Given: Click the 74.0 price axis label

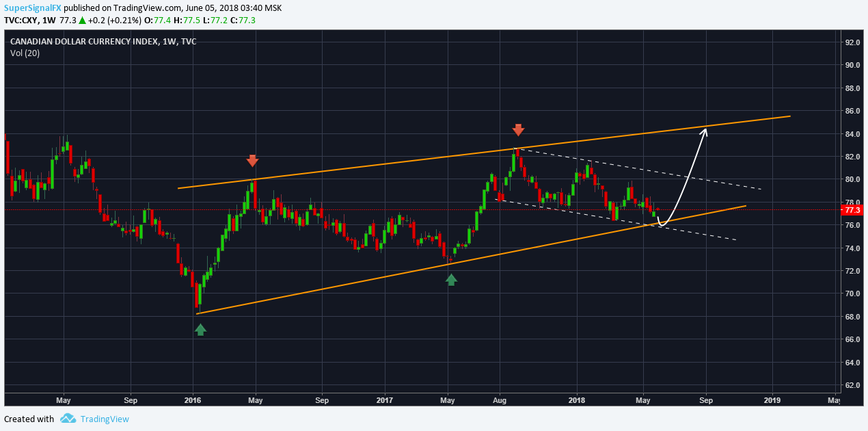Looking at the screenshot, I should coord(854,248).
